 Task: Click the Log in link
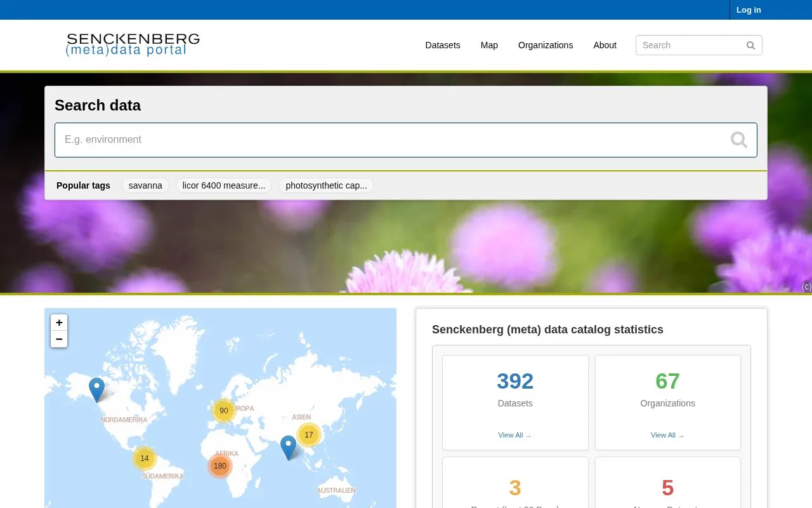pyautogui.click(x=749, y=10)
